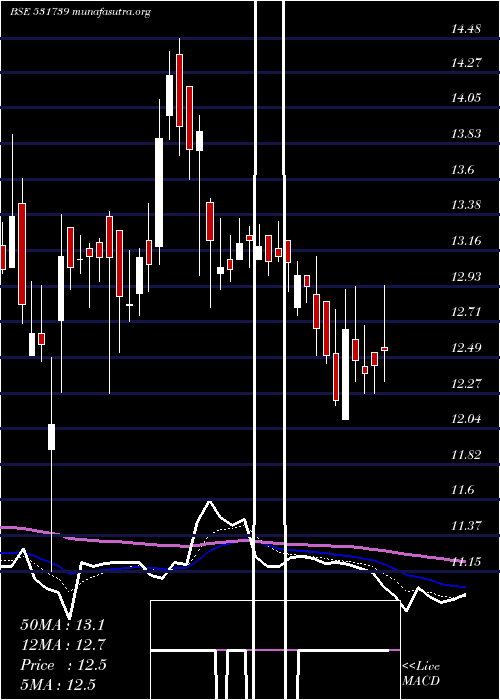500x700 pixels.
Task: Click the 13.6 price axis label
Action: (x=462, y=170)
